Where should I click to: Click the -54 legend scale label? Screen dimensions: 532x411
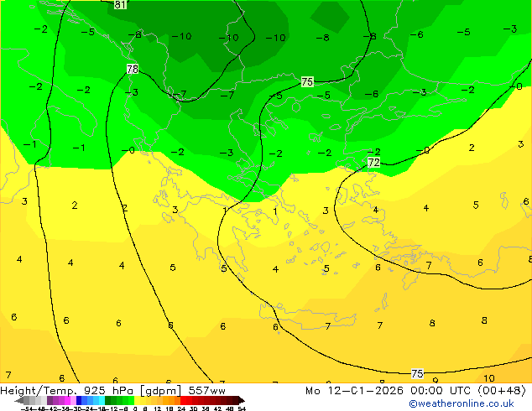pos(27,409)
